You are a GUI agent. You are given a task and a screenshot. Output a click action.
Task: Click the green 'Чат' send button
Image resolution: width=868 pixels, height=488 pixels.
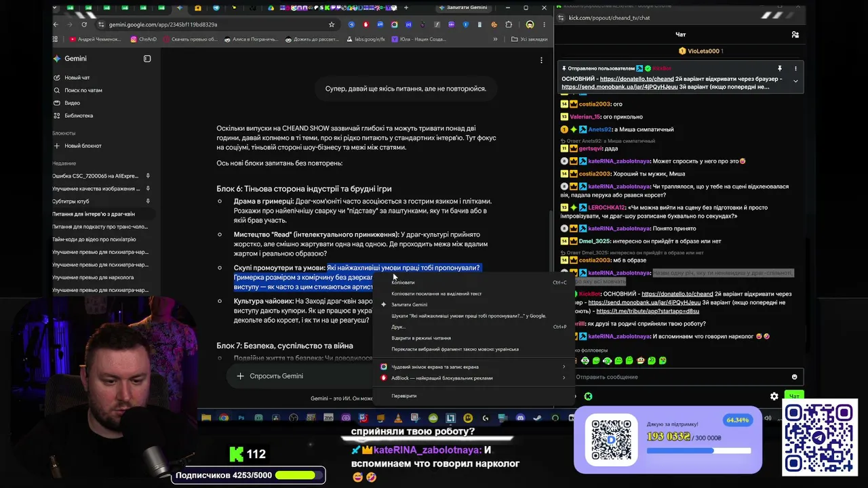point(794,396)
